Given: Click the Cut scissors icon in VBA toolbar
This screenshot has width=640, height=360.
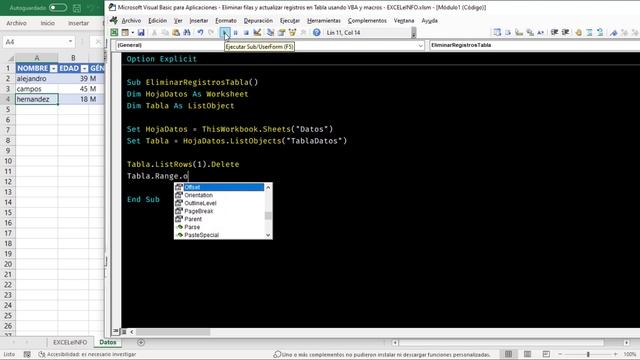Looking at the screenshot, I should click(x=154, y=33).
